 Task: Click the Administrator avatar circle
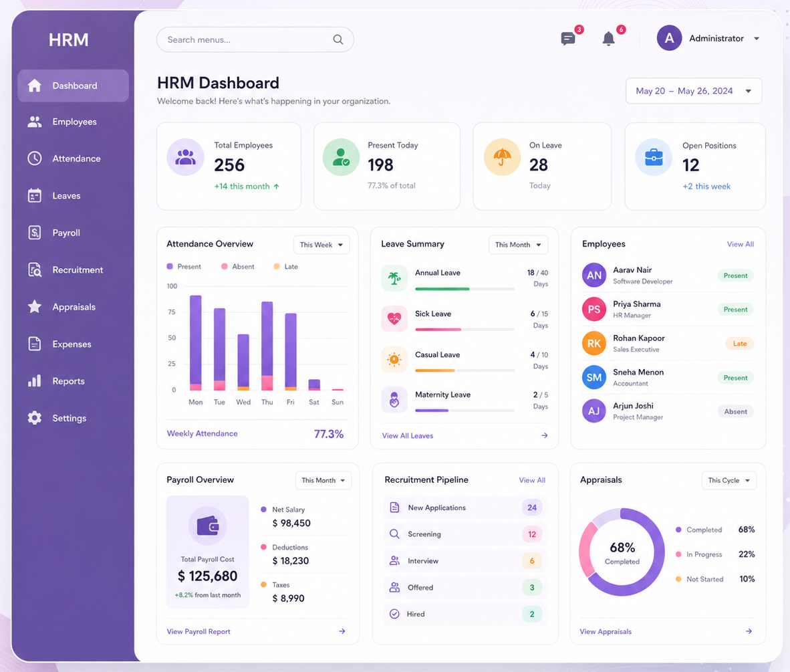pyautogui.click(x=669, y=38)
